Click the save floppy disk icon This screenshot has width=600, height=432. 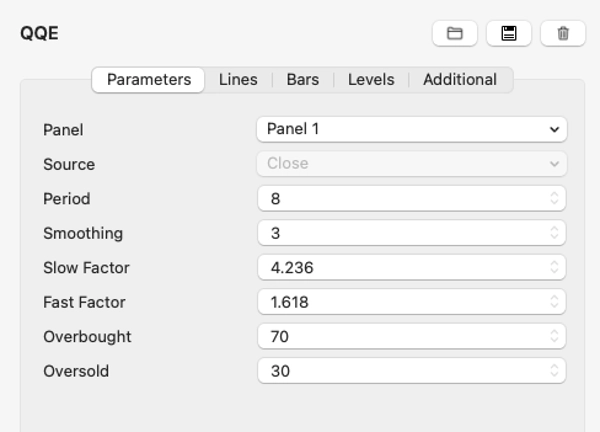[509, 33]
